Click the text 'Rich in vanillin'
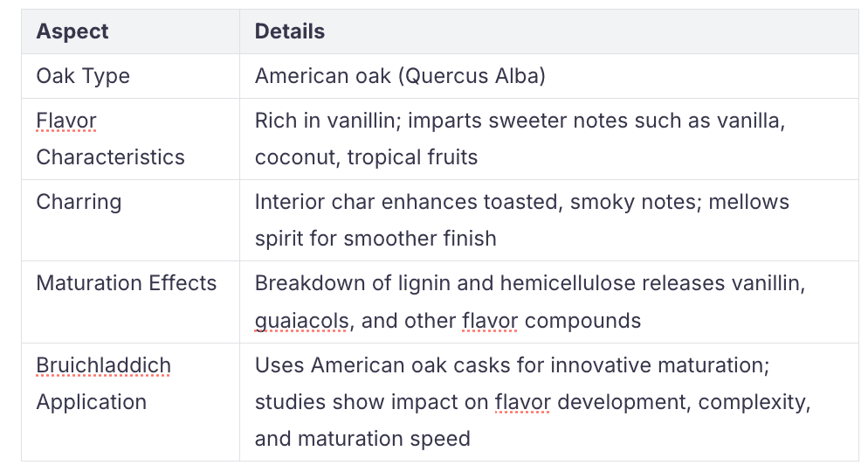This screenshot has width=868, height=465. pos(321,121)
